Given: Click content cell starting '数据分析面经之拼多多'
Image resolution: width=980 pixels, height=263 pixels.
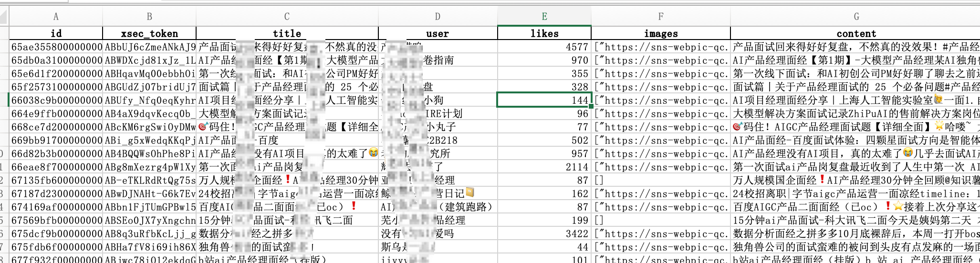Looking at the screenshot, I should (x=855, y=233).
